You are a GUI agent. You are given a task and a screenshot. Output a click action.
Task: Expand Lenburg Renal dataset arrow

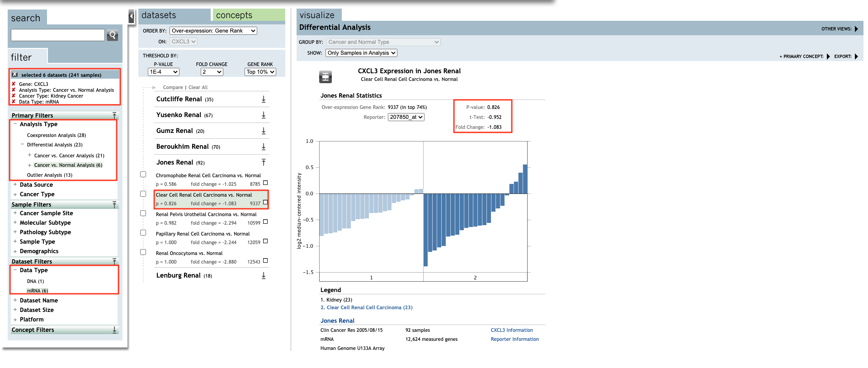(x=264, y=275)
